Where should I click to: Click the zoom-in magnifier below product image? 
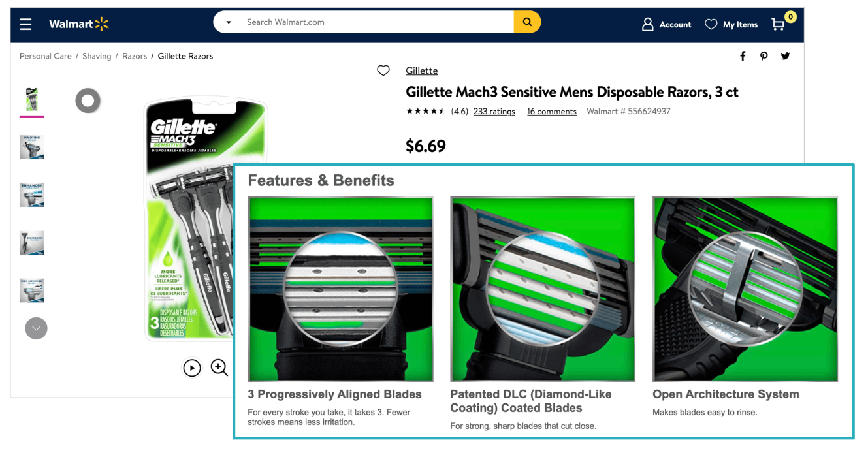pyautogui.click(x=219, y=368)
